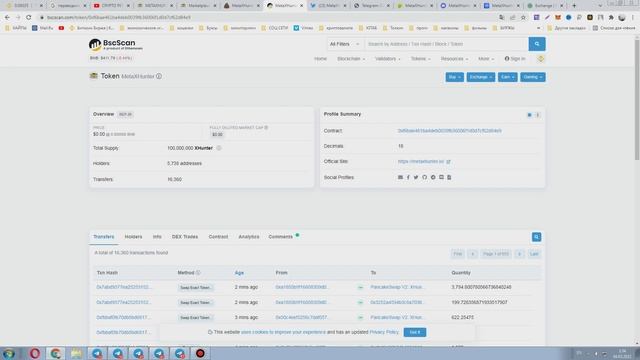Expand the Validators menu
This screenshot has height=360, width=640.
click(388, 59)
